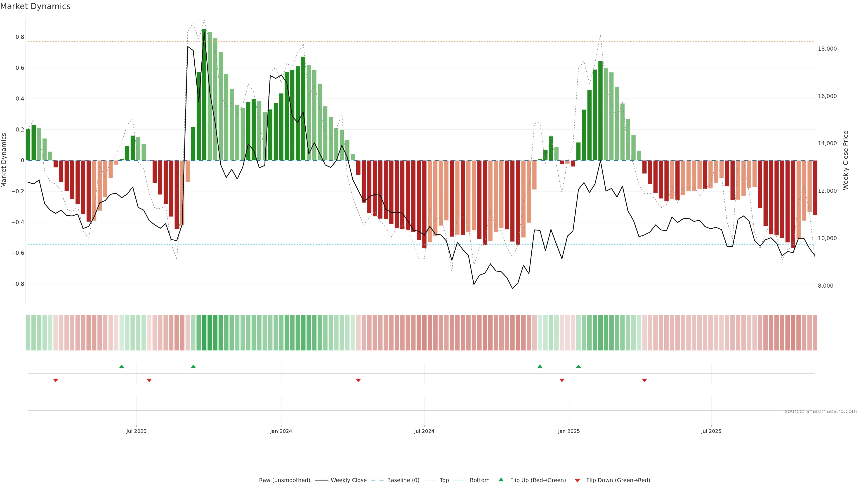Image resolution: width=868 pixels, height=488 pixels.
Task: Toggle the Weekly Close legend entry
Action: tap(348, 480)
